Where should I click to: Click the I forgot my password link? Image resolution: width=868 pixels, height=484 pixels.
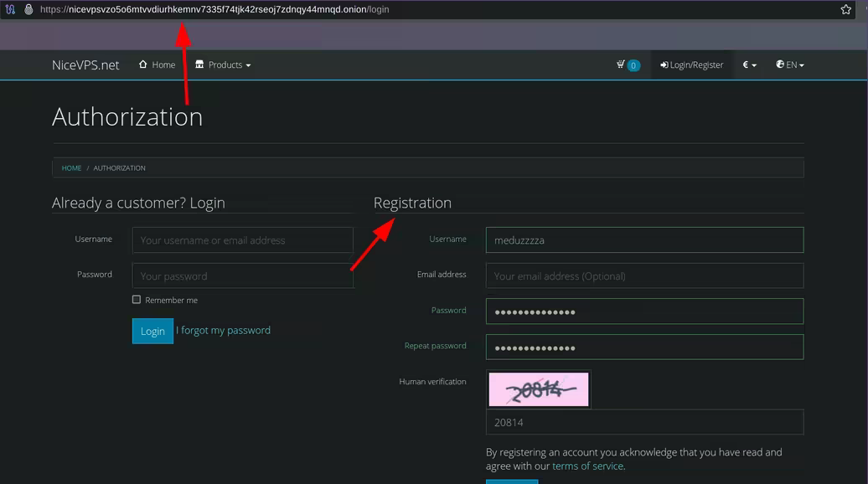(x=223, y=331)
